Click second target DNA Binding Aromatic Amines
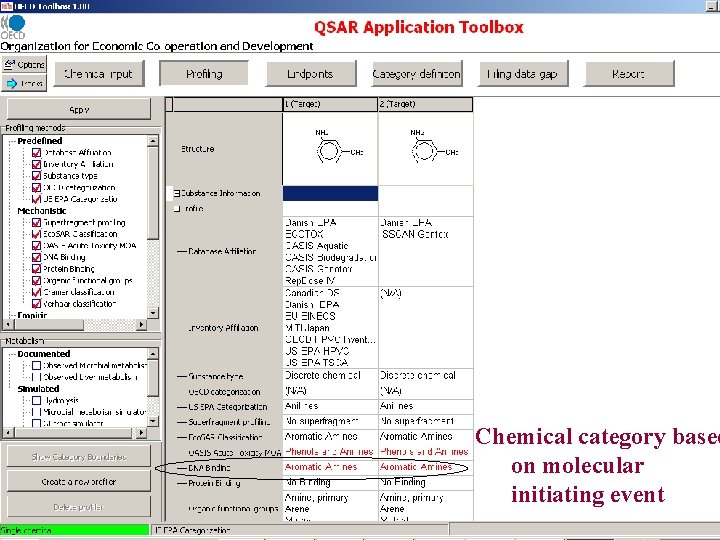The width and height of the screenshot is (720, 540). coord(416,467)
